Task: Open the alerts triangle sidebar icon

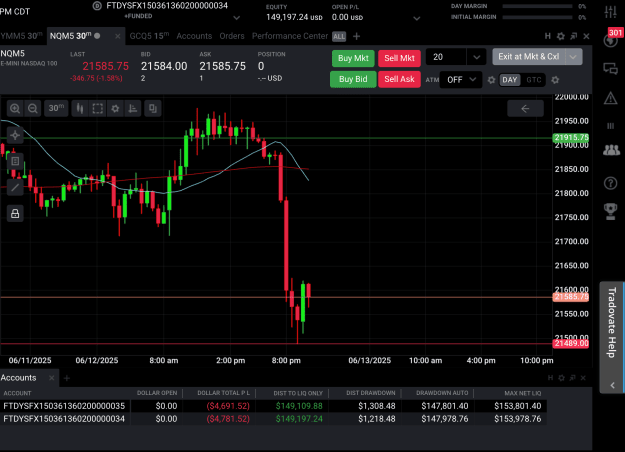Action: (611, 98)
